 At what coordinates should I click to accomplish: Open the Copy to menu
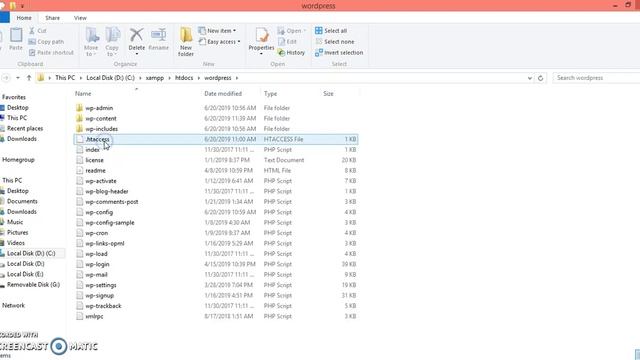(x=112, y=42)
